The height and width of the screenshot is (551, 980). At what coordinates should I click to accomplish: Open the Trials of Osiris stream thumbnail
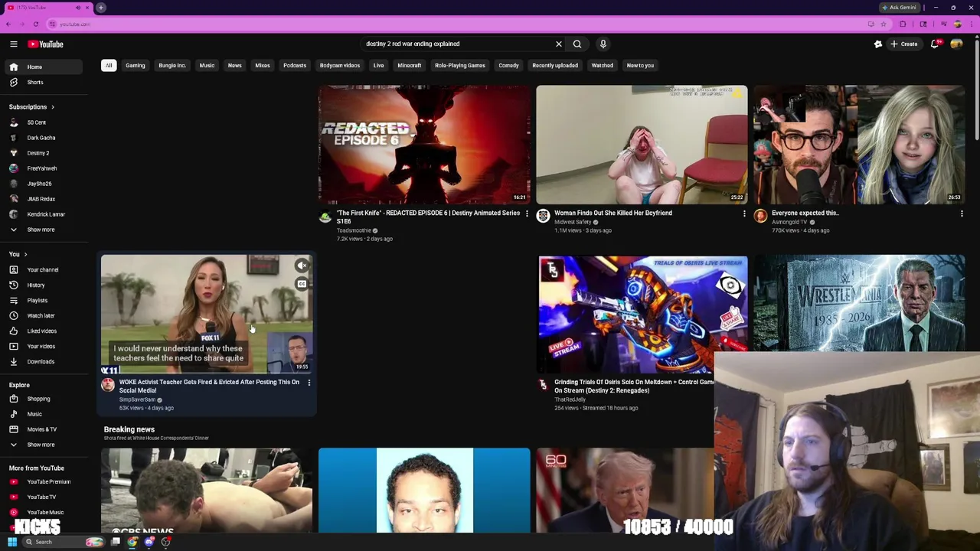(x=642, y=315)
